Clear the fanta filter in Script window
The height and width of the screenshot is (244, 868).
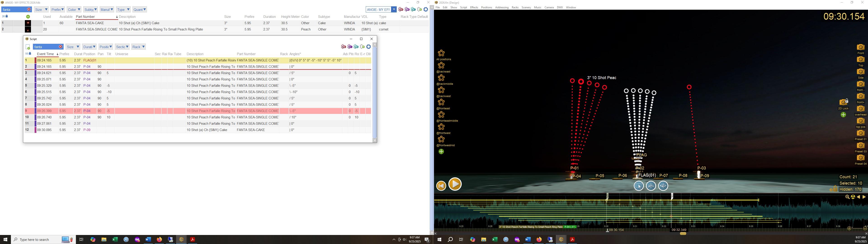[x=61, y=47]
